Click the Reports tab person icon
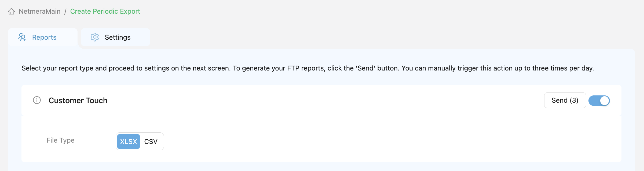Viewport: 644px width, 171px height. pyautogui.click(x=22, y=37)
